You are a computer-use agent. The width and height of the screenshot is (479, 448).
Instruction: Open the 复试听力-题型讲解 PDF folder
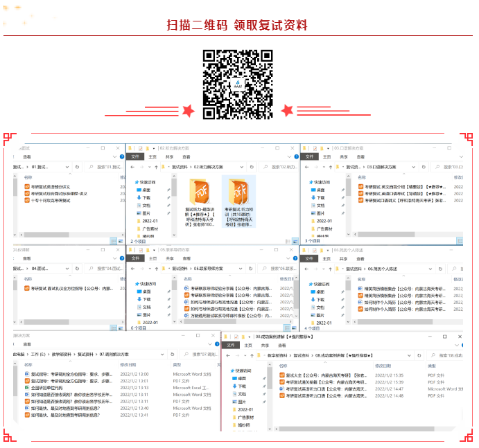200,203
